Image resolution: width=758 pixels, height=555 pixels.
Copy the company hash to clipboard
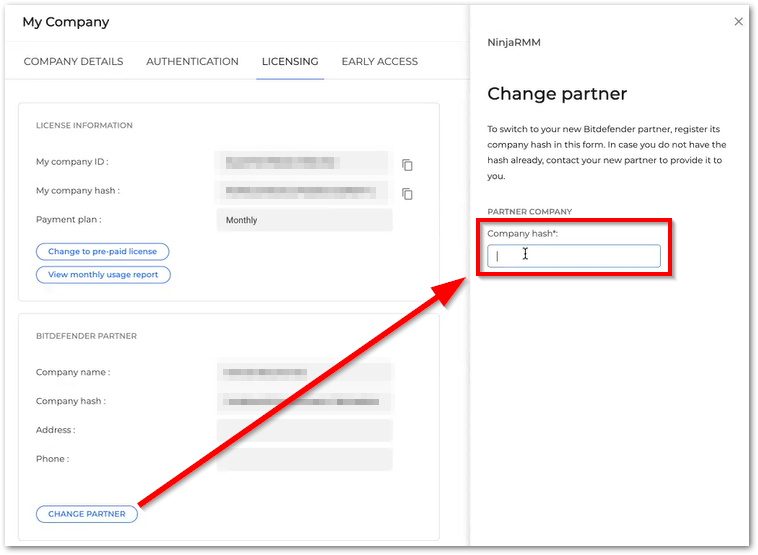[x=407, y=194]
